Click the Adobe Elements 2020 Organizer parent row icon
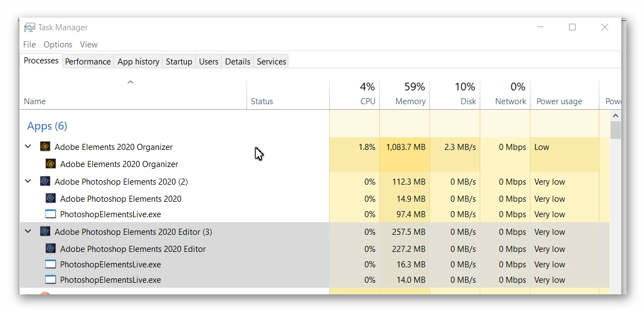644x312 pixels. 45,147
